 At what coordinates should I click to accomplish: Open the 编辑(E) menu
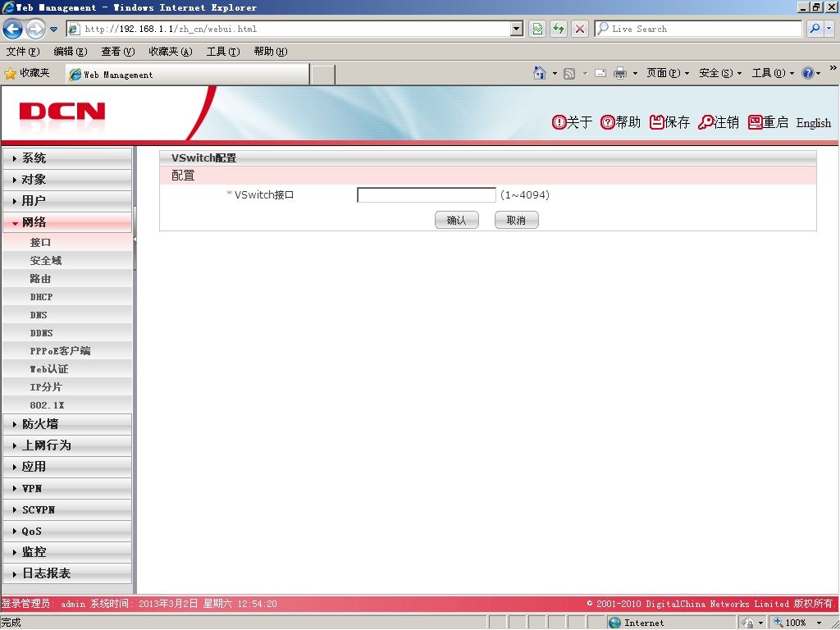pos(71,52)
